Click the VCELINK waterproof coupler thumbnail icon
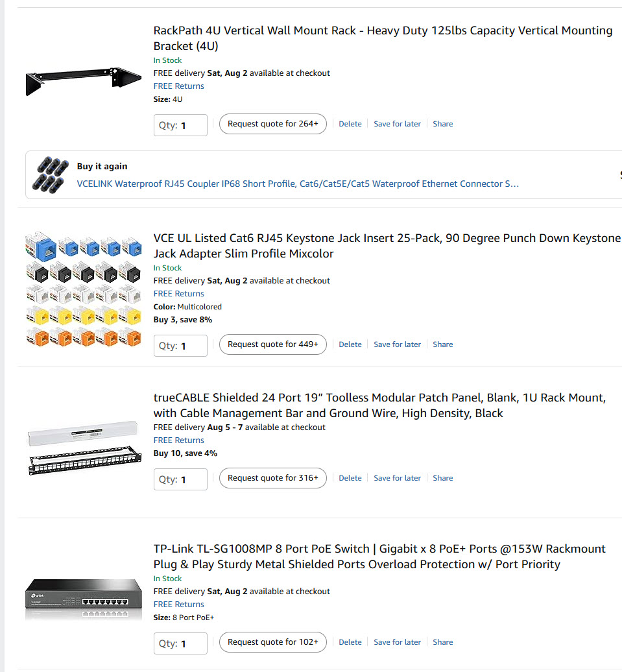 [x=51, y=175]
